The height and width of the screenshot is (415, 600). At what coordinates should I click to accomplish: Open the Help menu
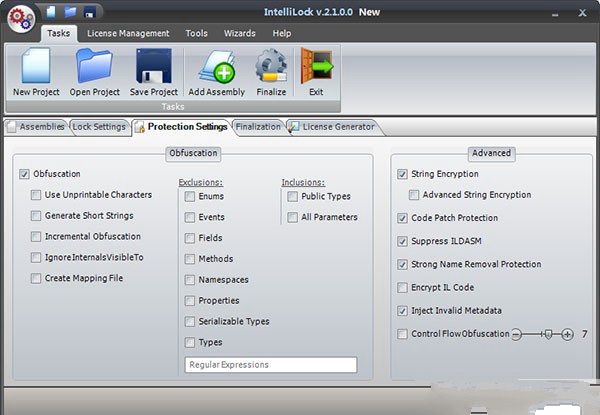282,33
